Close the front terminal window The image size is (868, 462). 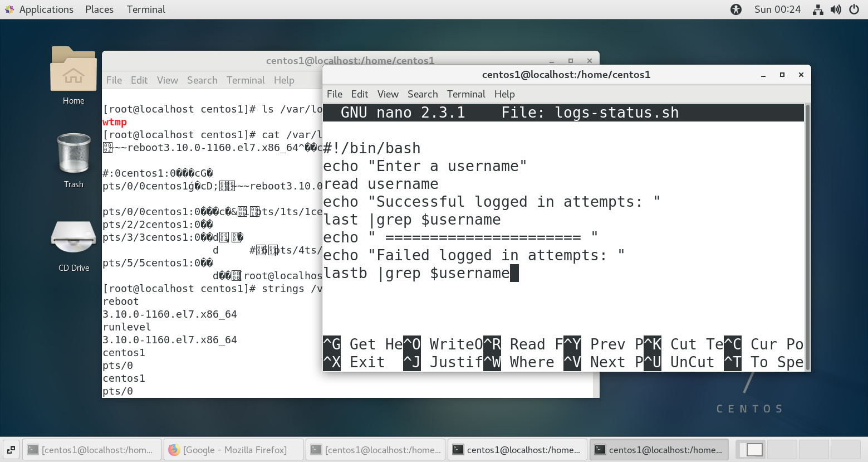pyautogui.click(x=801, y=75)
